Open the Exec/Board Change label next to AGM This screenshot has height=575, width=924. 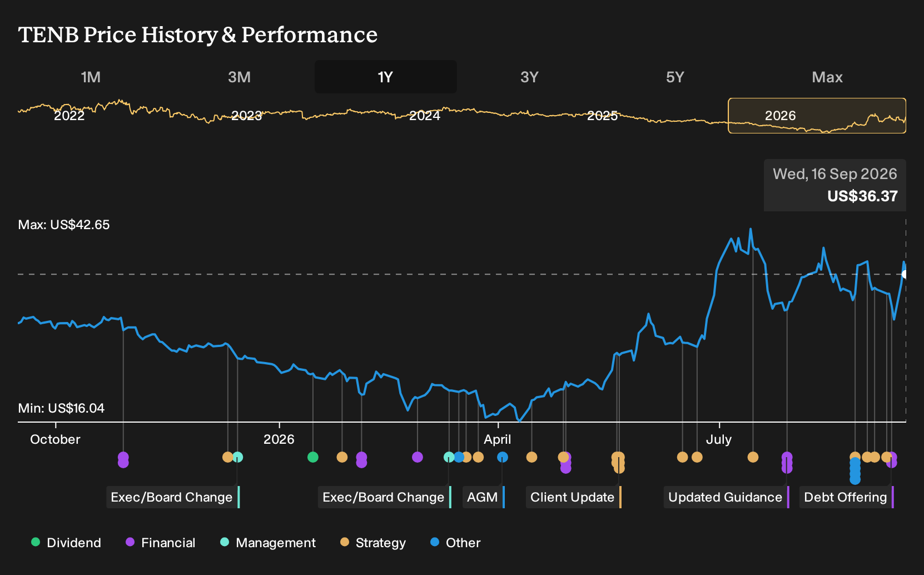[385, 497]
